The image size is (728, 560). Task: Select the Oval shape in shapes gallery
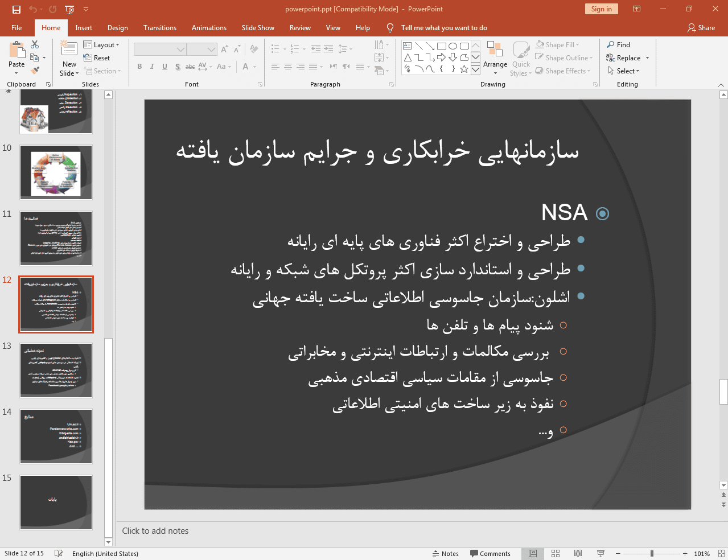point(453,46)
